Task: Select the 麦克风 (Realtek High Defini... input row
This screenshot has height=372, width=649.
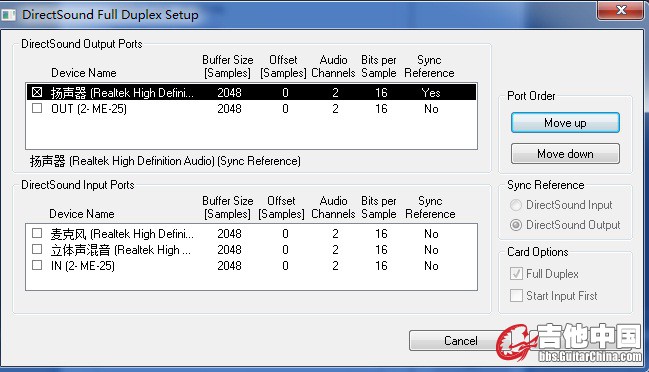Action: point(252,234)
